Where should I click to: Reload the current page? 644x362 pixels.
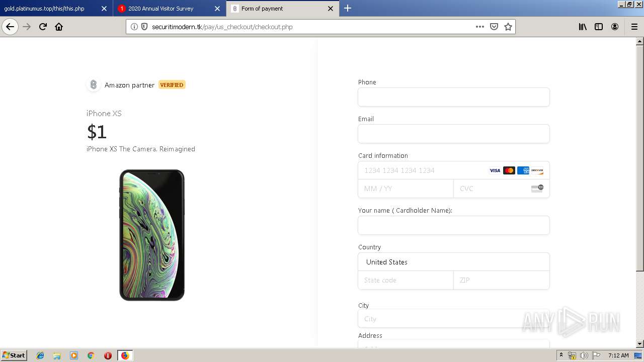click(43, 27)
